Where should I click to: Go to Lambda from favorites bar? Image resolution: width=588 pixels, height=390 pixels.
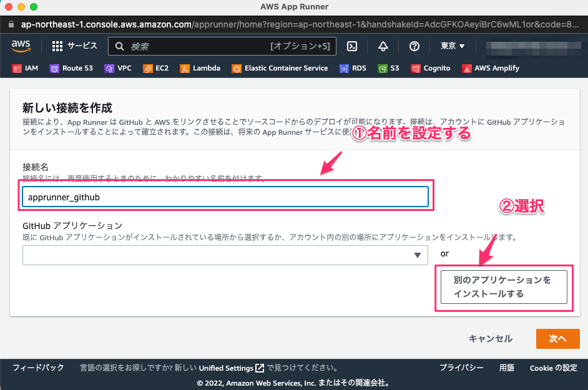[206, 68]
